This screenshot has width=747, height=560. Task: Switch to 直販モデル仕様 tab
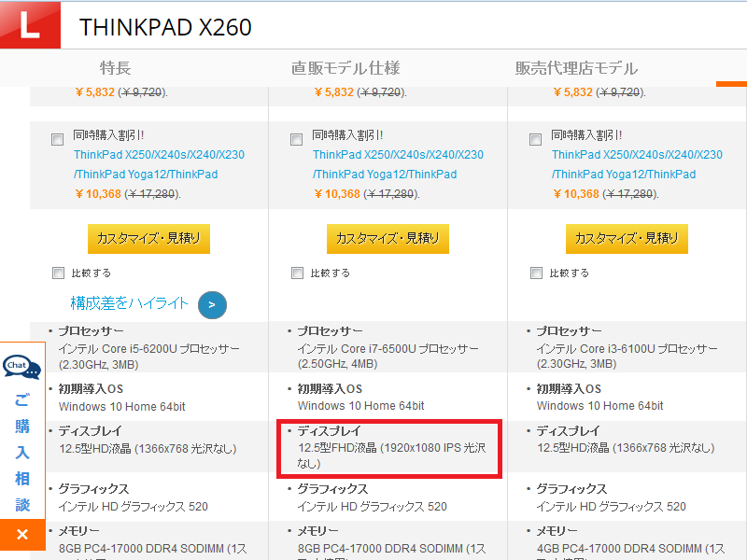[345, 68]
